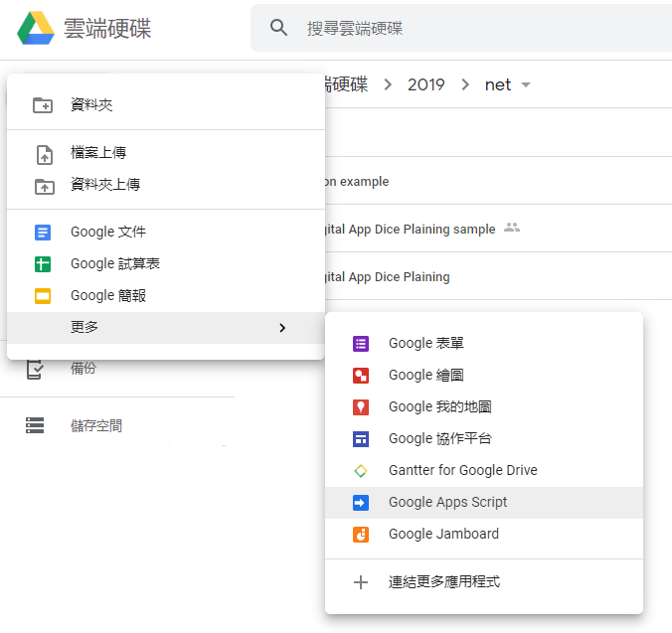Screen dimensions: 672x633
Task: Go to 2019 folder in breadcrumb
Action: (x=426, y=84)
